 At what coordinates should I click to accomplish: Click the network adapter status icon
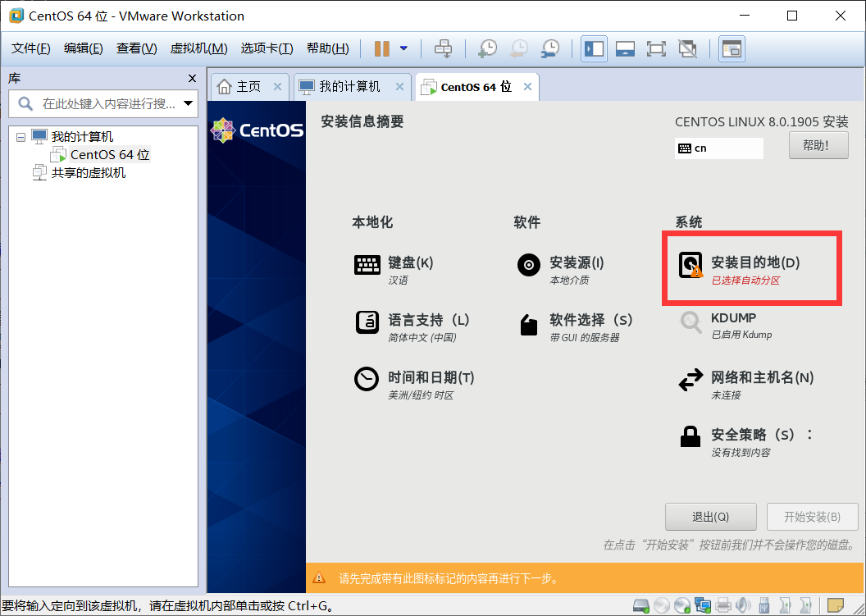703,606
